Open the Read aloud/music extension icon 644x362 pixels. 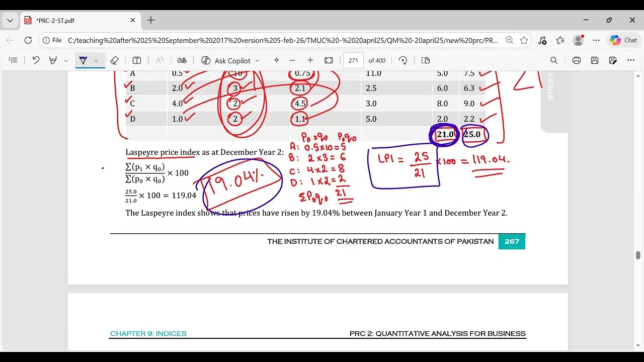pos(542,40)
